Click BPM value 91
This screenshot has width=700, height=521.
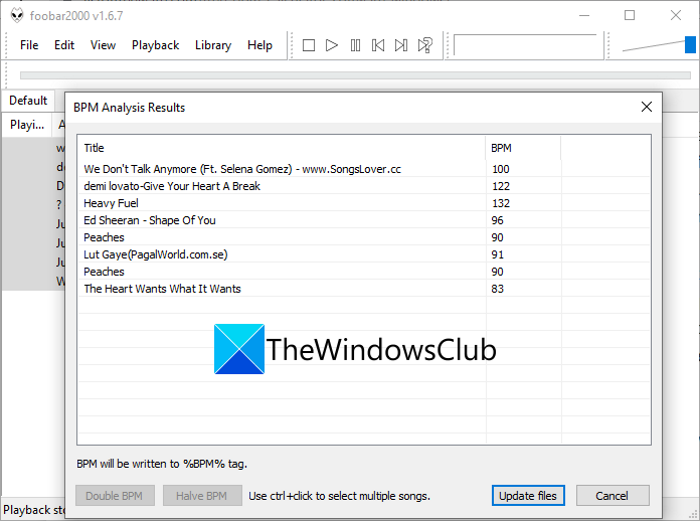coord(497,254)
